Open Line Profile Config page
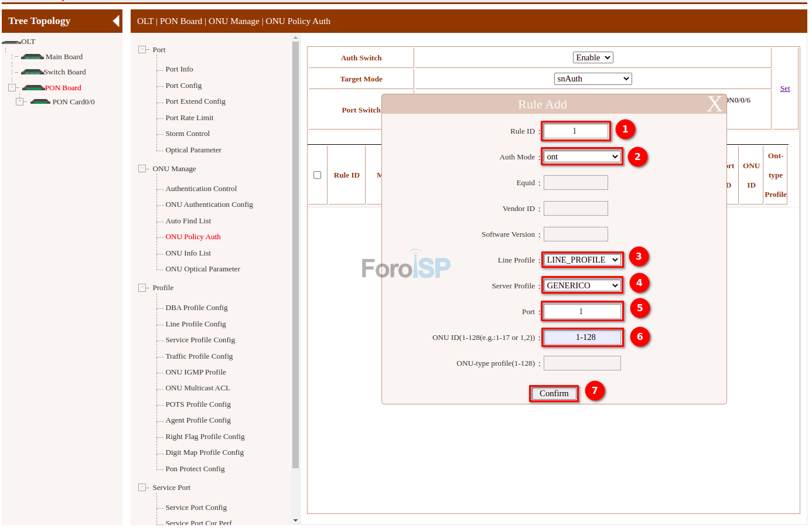 pyautogui.click(x=196, y=324)
